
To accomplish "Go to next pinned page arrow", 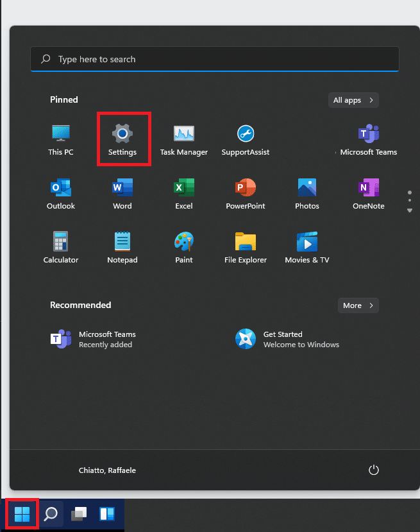I will pyautogui.click(x=410, y=210).
